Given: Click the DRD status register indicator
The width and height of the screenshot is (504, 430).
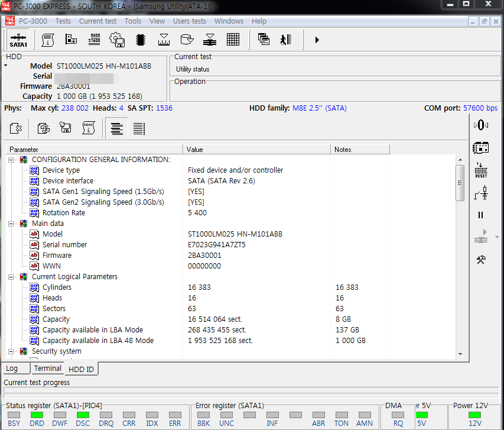Looking at the screenshot, I should pyautogui.click(x=37, y=415).
